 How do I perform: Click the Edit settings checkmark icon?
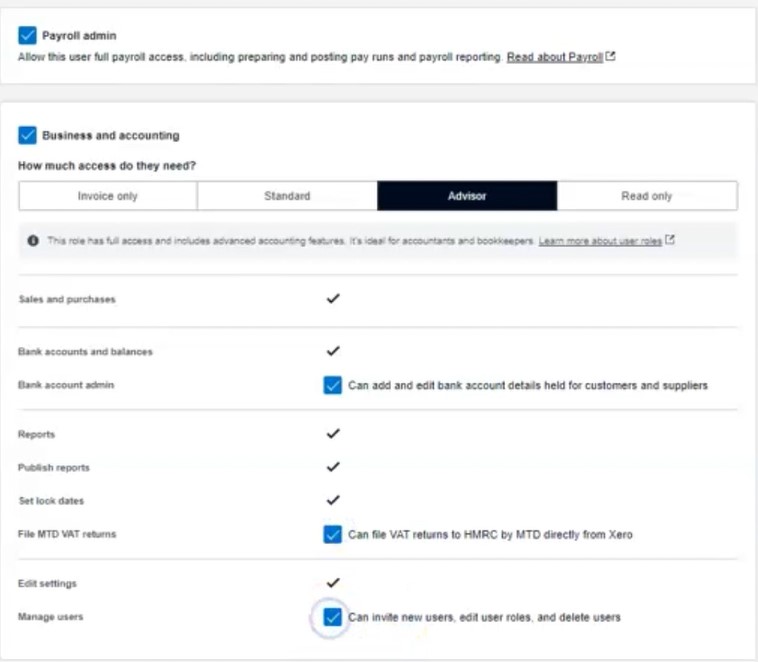click(333, 582)
